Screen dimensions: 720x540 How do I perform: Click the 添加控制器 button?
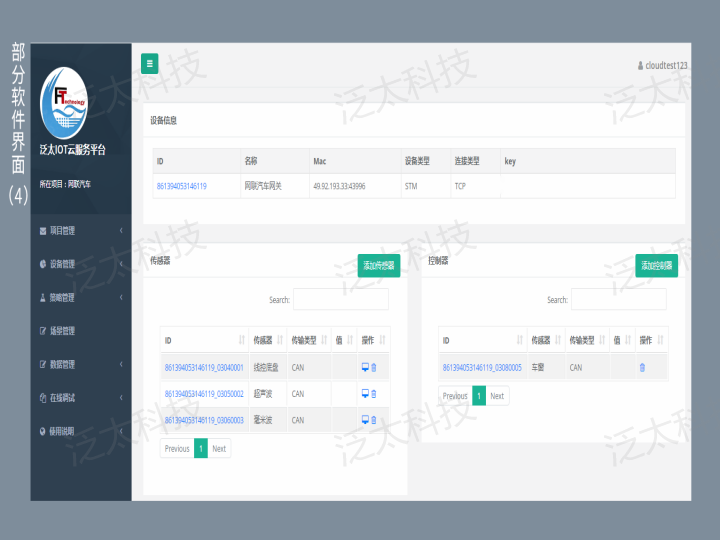(656, 265)
